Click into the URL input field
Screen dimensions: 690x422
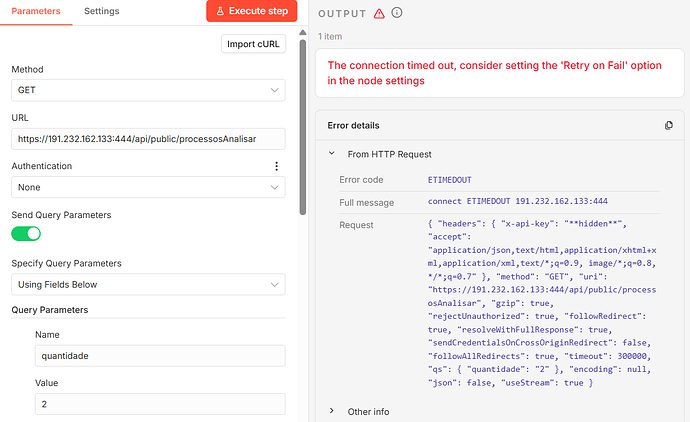(x=148, y=139)
